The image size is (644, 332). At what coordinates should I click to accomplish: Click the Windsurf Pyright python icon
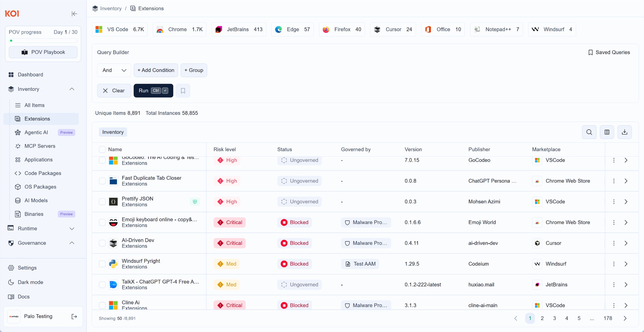tap(113, 264)
